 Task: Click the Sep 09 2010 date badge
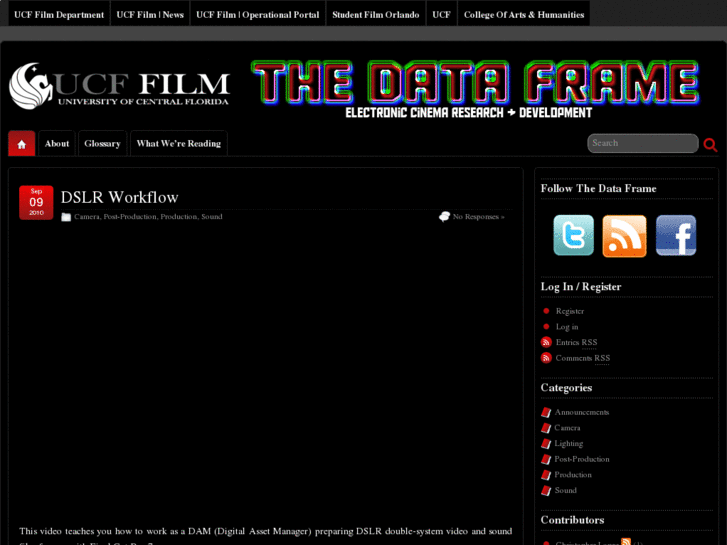coord(36,203)
